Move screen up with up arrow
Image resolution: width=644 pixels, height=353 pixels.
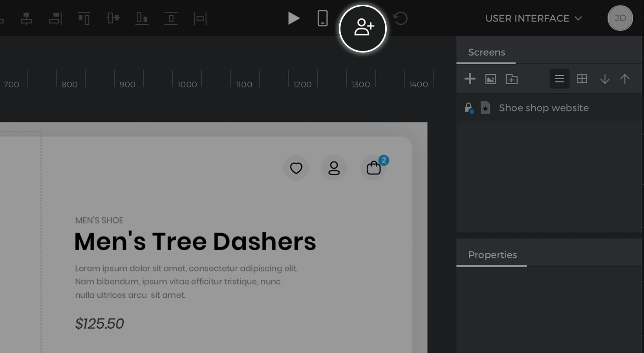tap(625, 79)
